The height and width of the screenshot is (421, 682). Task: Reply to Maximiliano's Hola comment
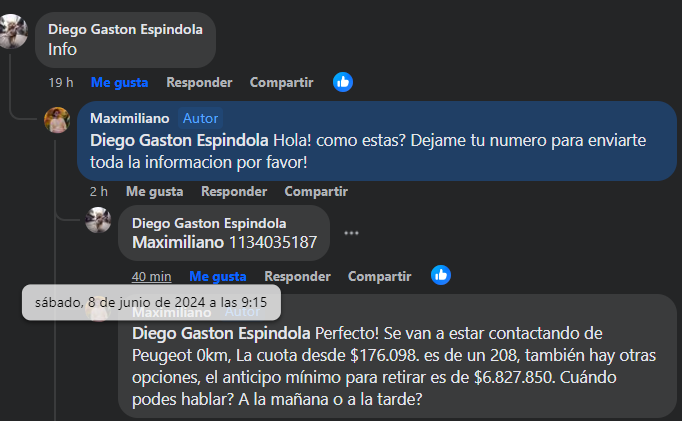(x=234, y=191)
